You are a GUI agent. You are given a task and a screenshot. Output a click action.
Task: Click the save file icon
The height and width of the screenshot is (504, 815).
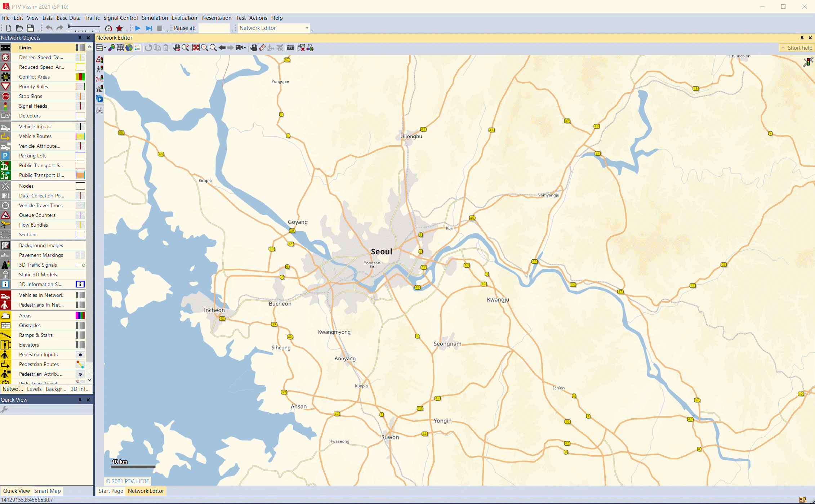pyautogui.click(x=30, y=28)
